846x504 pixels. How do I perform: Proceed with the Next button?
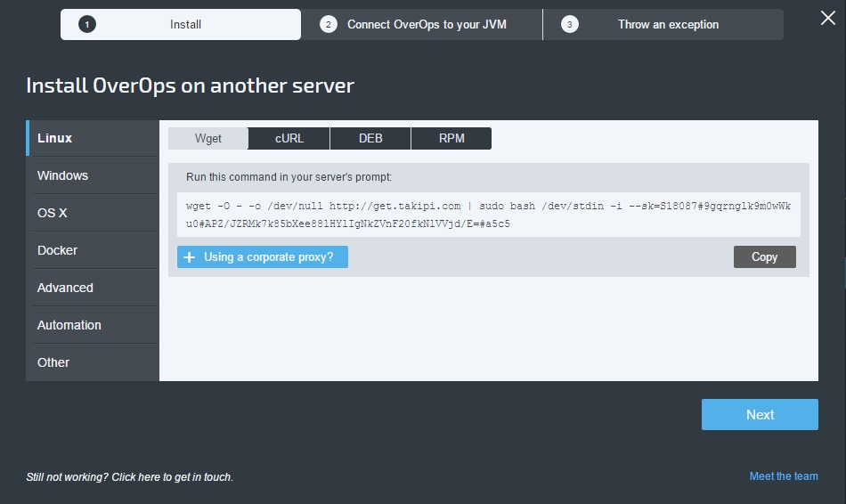pos(760,414)
